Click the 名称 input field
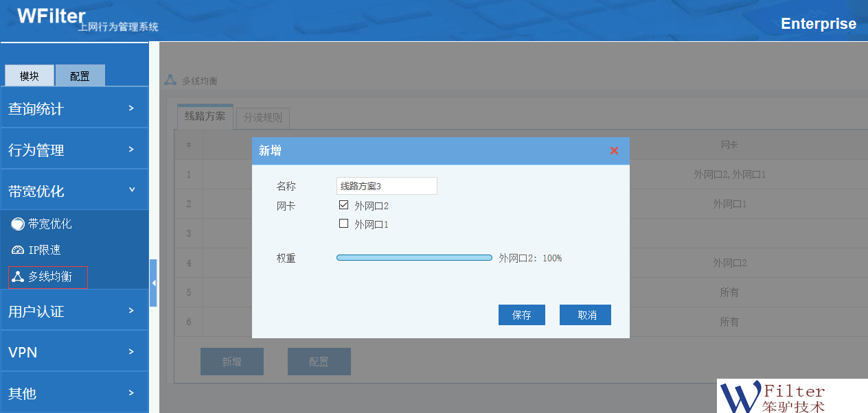Image resolution: width=868 pixels, height=413 pixels. [x=387, y=186]
